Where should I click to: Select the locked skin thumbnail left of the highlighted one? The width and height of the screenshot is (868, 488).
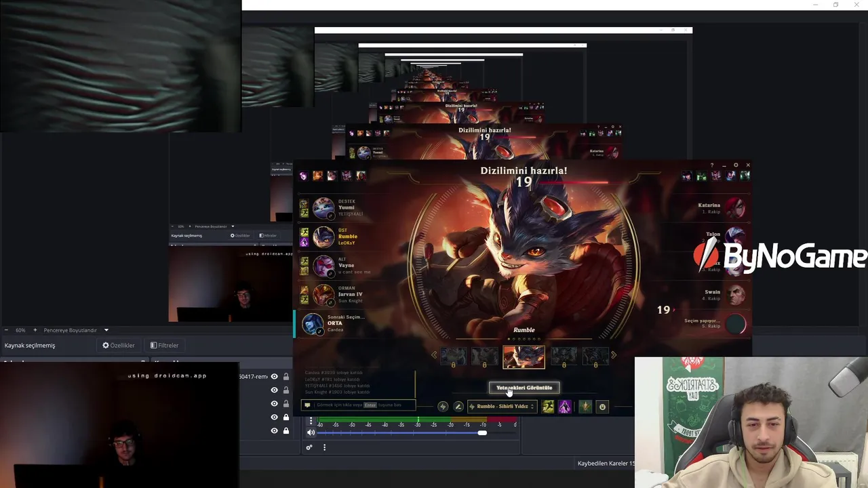484,356
